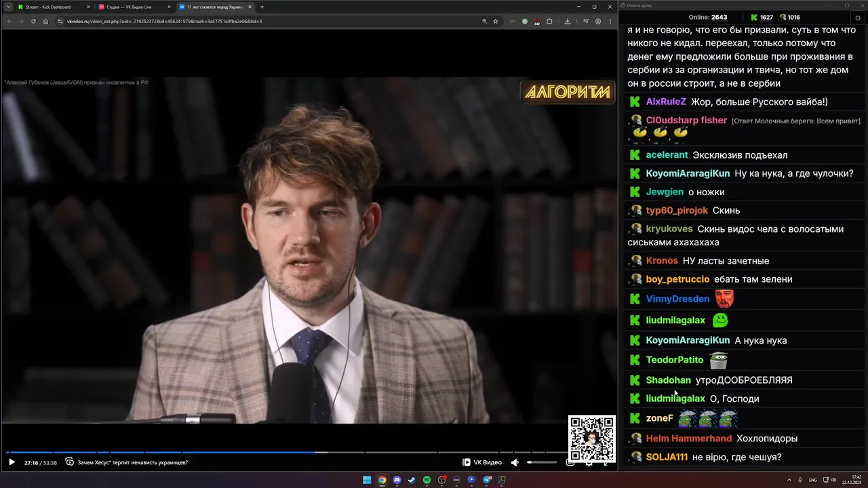Open the browser profile avatar
Viewport: 868px width, 488px height.
tap(598, 21)
